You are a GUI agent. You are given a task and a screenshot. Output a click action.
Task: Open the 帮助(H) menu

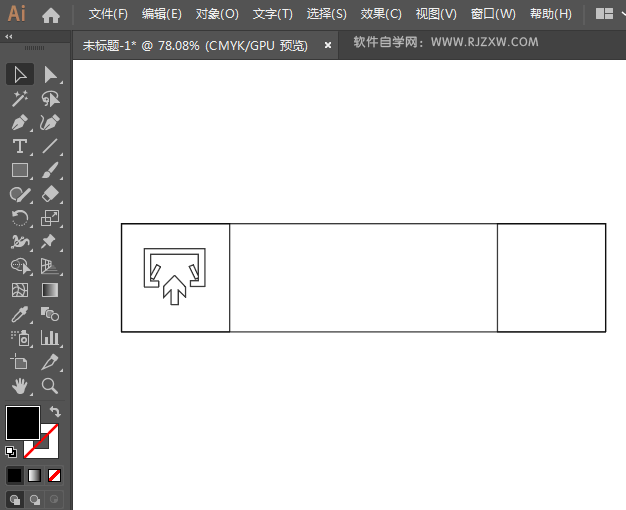point(551,14)
